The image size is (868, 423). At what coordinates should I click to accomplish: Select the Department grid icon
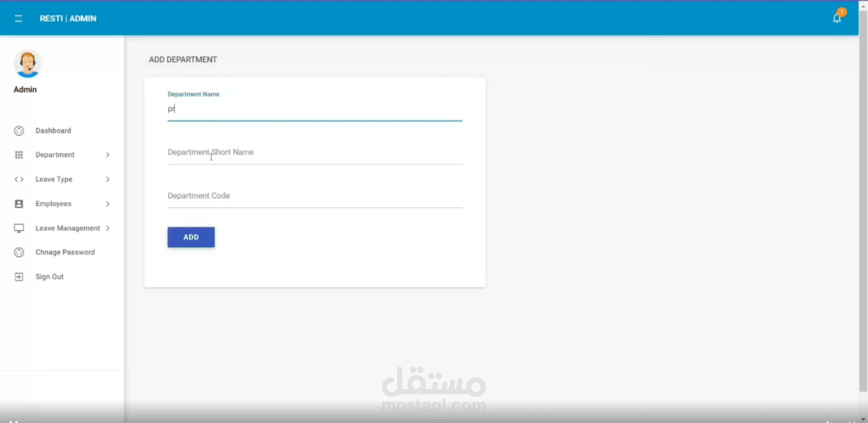19,155
